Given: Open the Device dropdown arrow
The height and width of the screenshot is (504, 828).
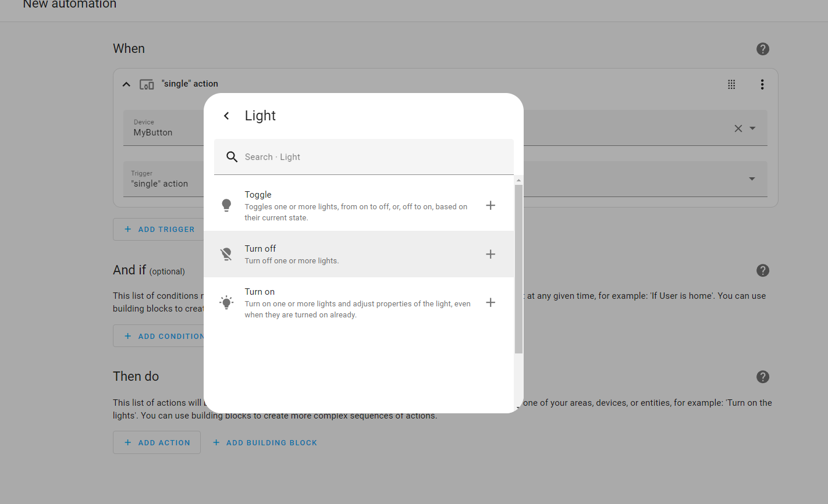Looking at the screenshot, I should tap(752, 128).
